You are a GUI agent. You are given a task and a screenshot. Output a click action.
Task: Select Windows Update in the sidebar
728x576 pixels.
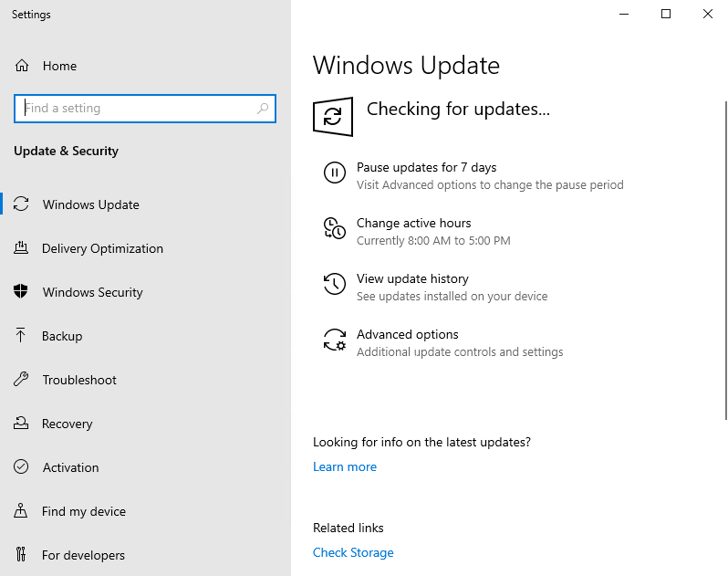91,204
